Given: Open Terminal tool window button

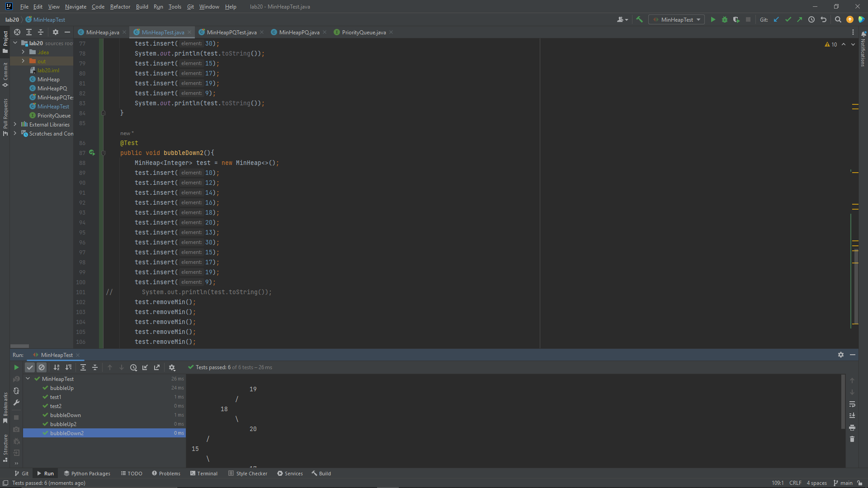Looking at the screenshot, I should 203,473.
